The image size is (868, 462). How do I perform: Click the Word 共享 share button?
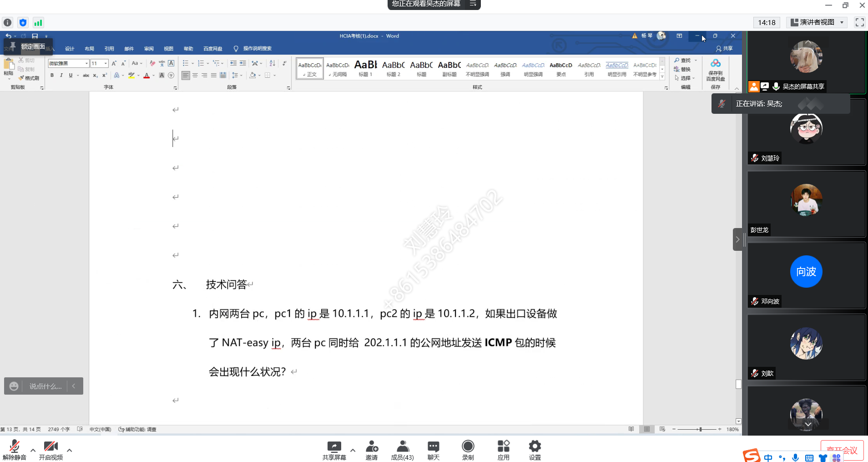[724, 49]
